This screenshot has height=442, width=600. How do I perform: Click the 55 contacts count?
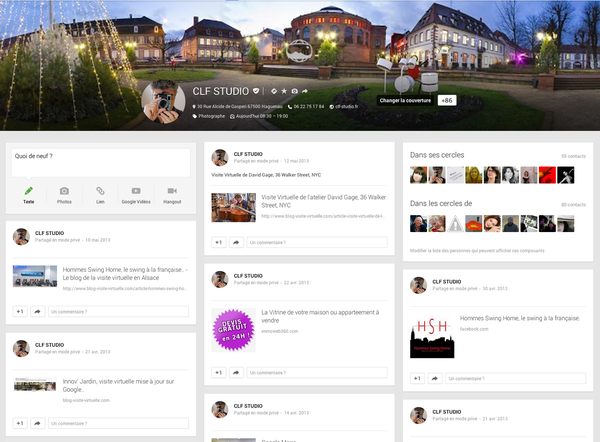click(573, 156)
